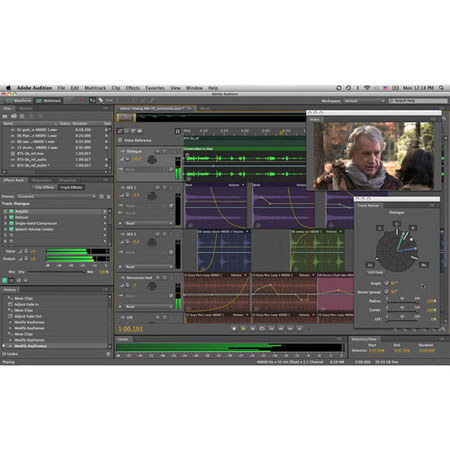Open the Workspace dropdown
Image resolution: width=450 pixels, height=450 pixels.
(x=364, y=101)
